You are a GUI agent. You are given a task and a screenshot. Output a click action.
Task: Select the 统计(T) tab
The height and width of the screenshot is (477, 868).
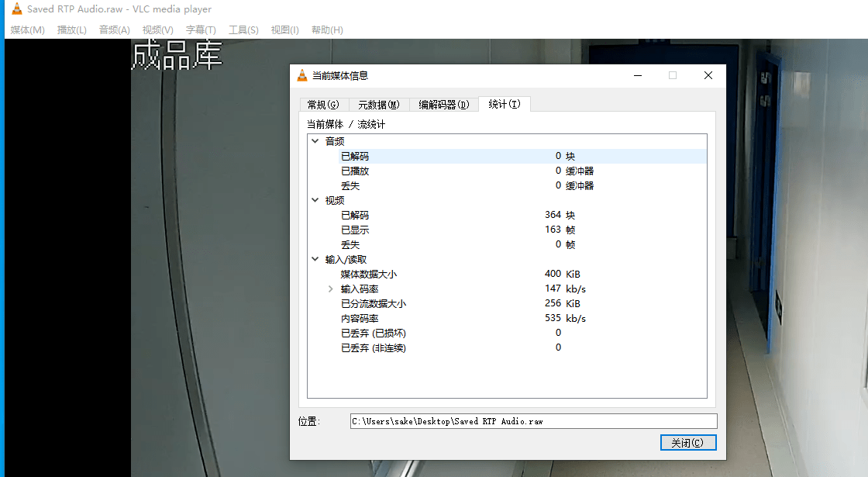pos(505,104)
